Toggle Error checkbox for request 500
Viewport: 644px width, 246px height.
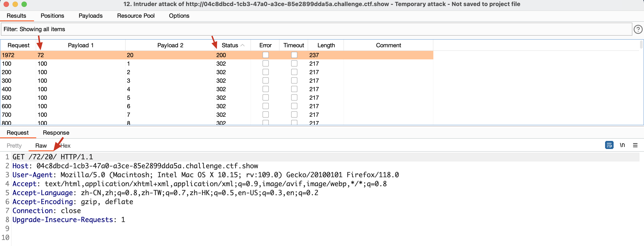(265, 97)
